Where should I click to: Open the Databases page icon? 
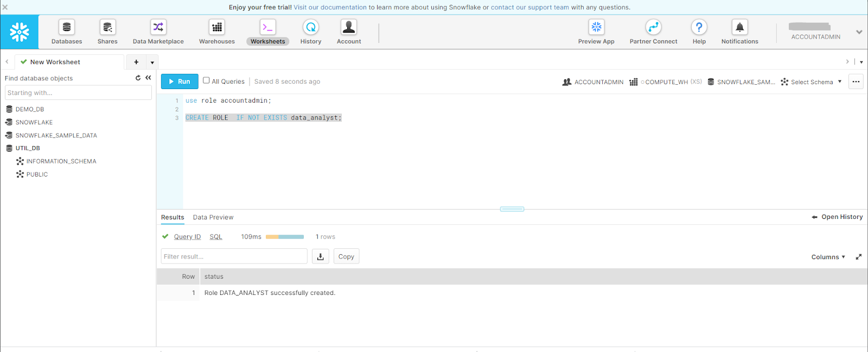[x=67, y=27]
